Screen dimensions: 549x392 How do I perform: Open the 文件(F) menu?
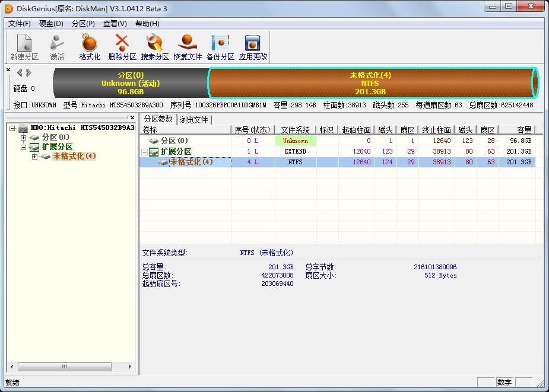pyautogui.click(x=20, y=24)
